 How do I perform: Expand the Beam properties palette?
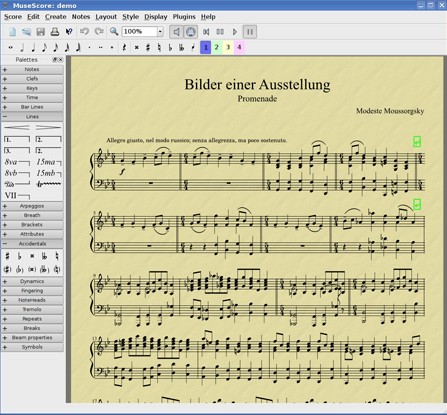[32, 338]
